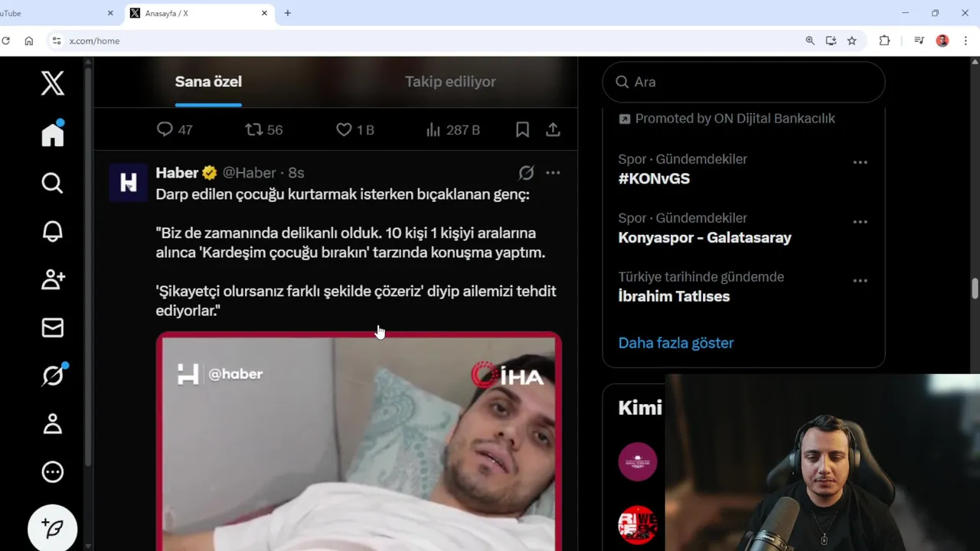Open the More circle menu icon
980x551 pixels.
pyautogui.click(x=53, y=471)
